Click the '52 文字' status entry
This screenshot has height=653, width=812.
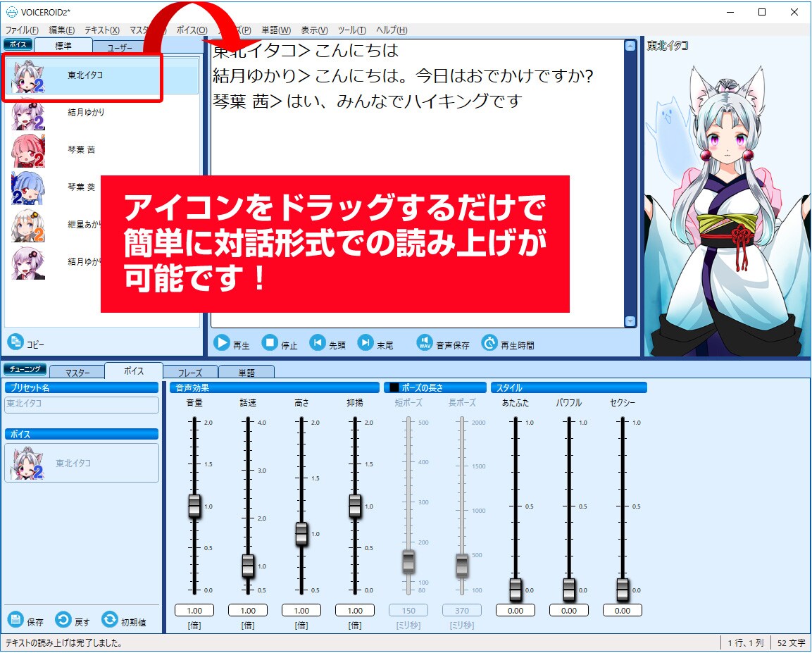(x=791, y=642)
